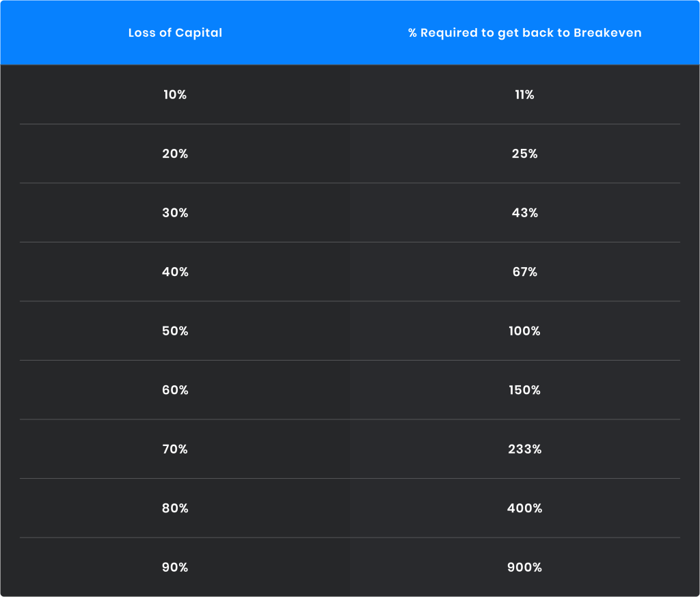Click the 80% loss row value
Viewport: 700px width, 597px height.
tap(175, 508)
